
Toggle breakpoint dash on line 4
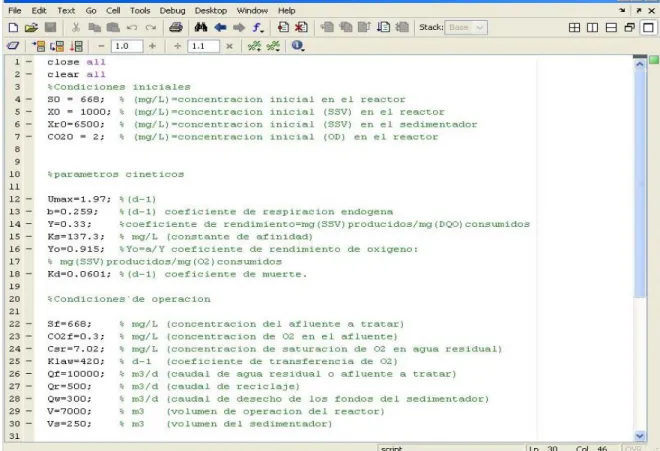pos(29,99)
